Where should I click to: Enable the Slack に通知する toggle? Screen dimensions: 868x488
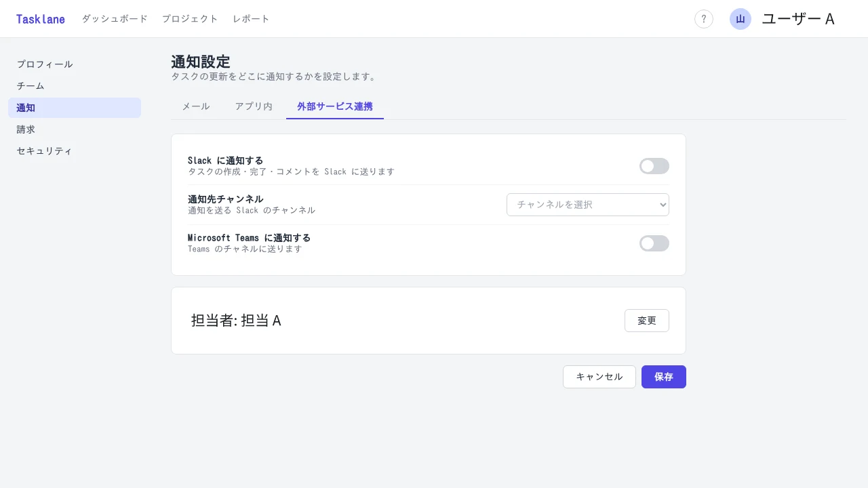654,166
